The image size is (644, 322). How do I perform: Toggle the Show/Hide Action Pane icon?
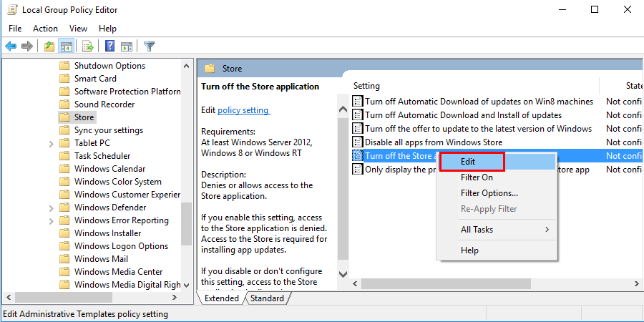(x=127, y=47)
